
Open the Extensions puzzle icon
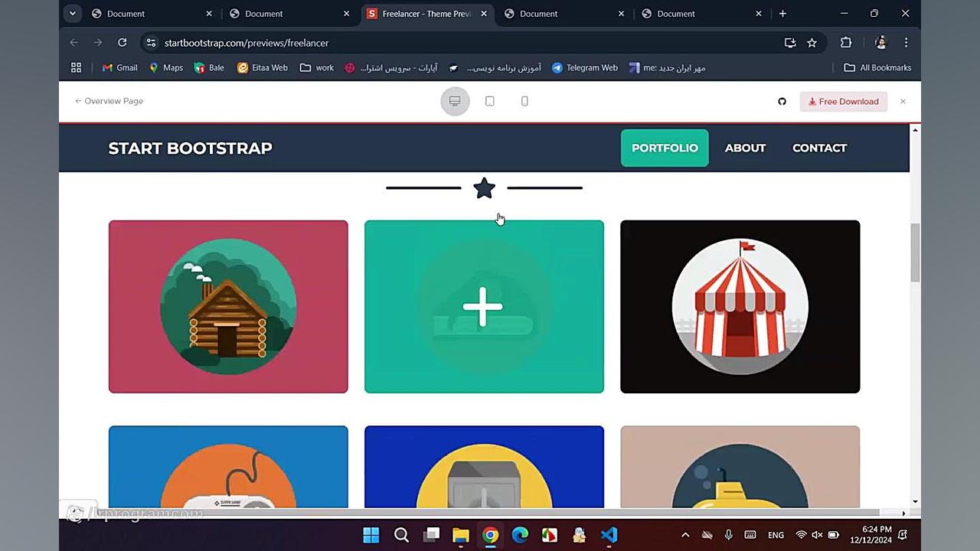[846, 43]
